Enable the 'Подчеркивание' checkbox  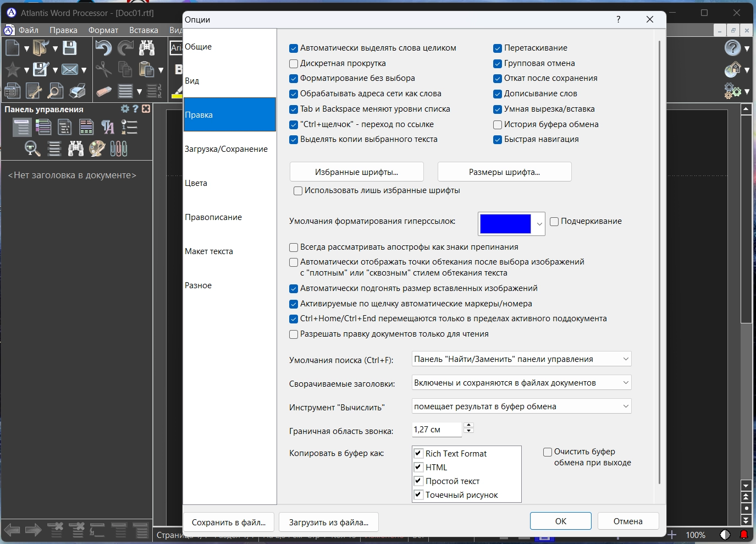tap(554, 222)
